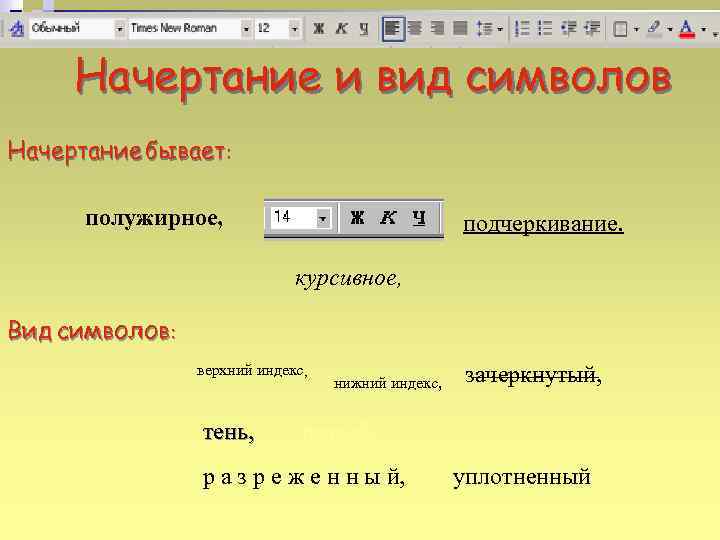The width and height of the screenshot is (720, 540).
Task: Click the struck-through word 'зачеркнутый,'
Action: point(533,376)
